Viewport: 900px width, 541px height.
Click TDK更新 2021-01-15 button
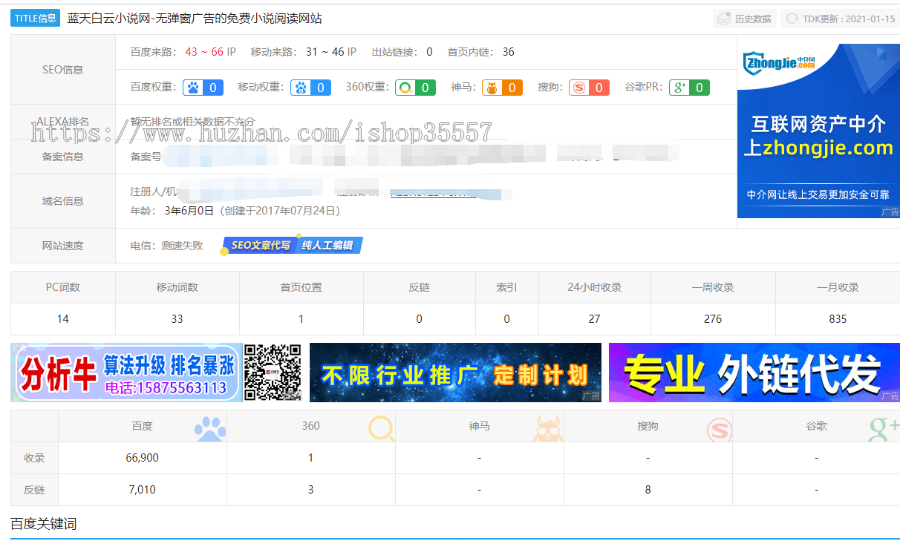[840, 18]
